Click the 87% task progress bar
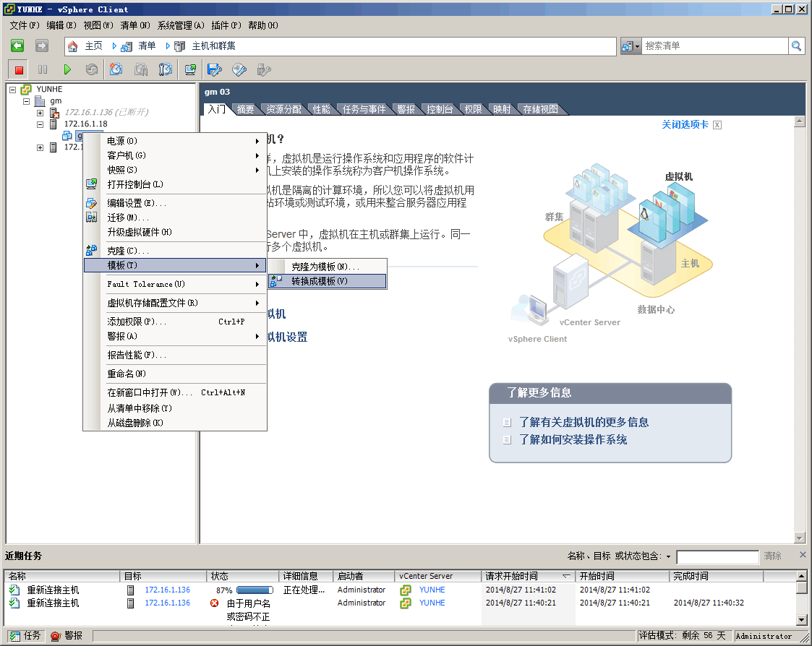This screenshot has height=646, width=812. coord(255,590)
